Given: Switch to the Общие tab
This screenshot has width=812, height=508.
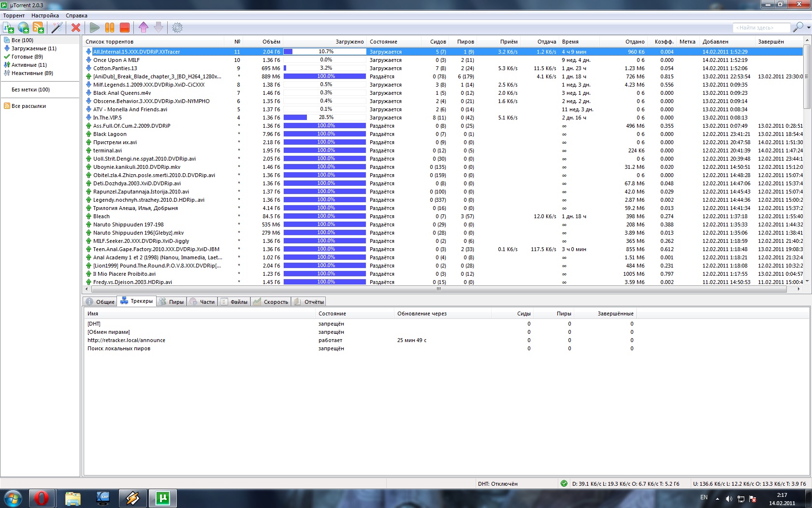Looking at the screenshot, I should click(x=101, y=302).
